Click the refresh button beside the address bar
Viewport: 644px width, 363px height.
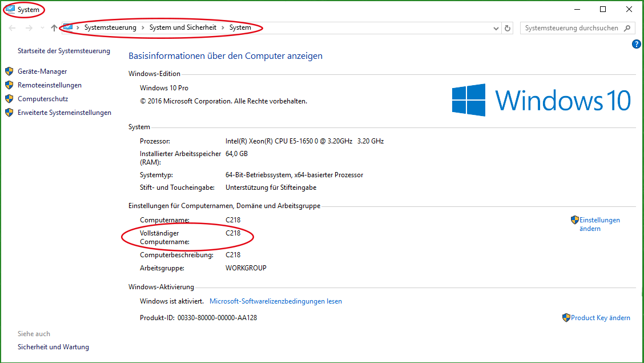[508, 28]
